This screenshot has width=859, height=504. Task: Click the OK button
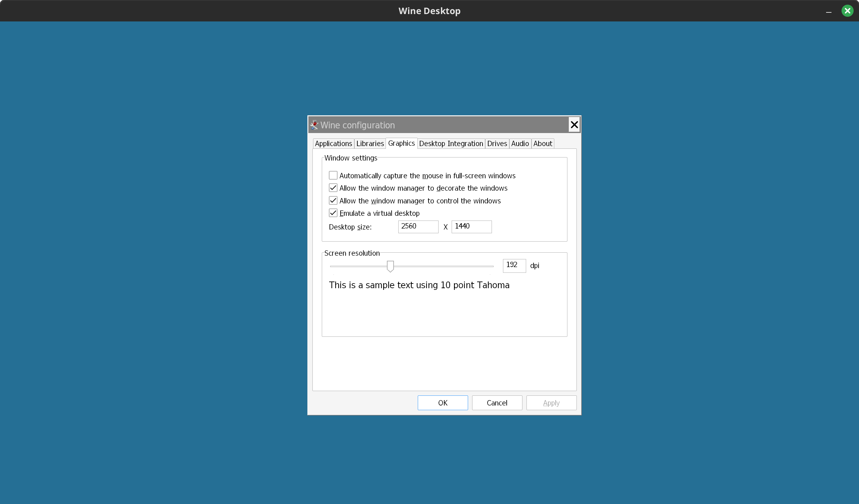(443, 403)
